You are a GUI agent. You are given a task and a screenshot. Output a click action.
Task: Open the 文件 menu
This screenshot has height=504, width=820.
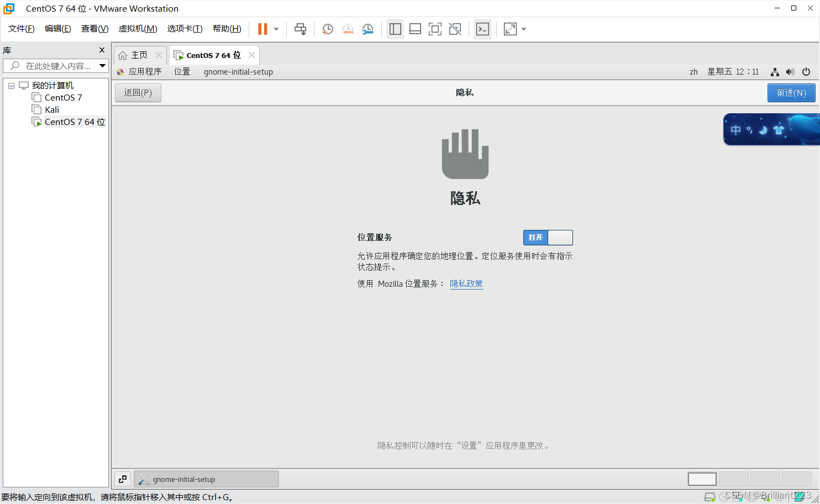click(22, 29)
